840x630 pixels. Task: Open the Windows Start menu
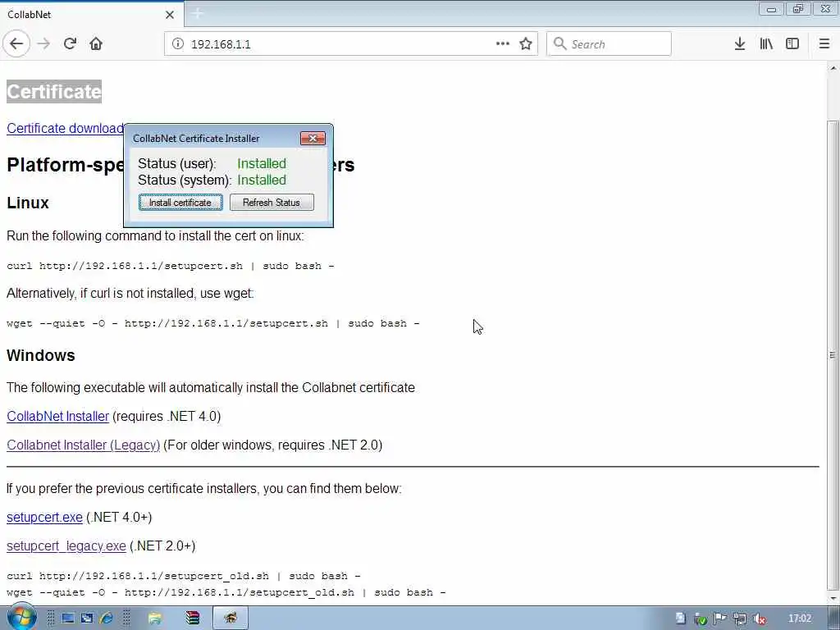coord(21,618)
